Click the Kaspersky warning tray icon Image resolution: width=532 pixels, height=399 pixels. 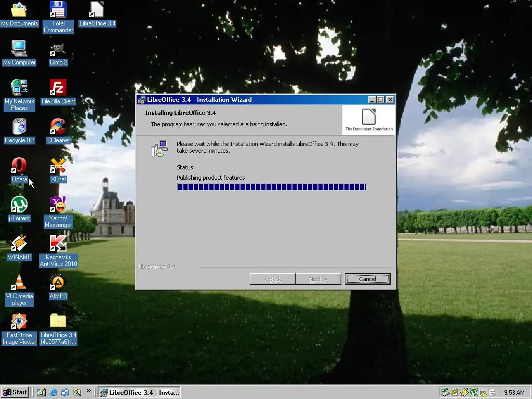click(483, 393)
